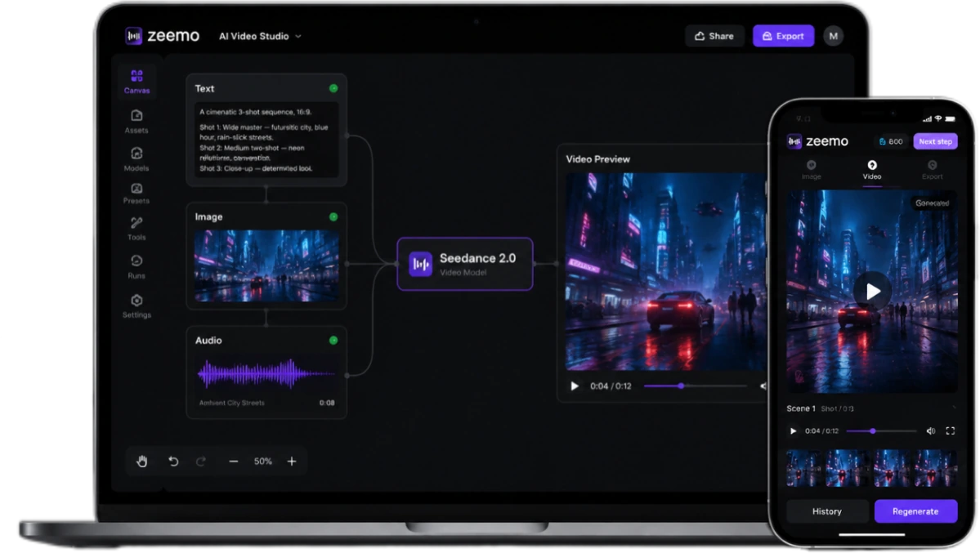This screenshot has height=553, width=980.
Task: Select the hand pan tool
Action: (142, 462)
